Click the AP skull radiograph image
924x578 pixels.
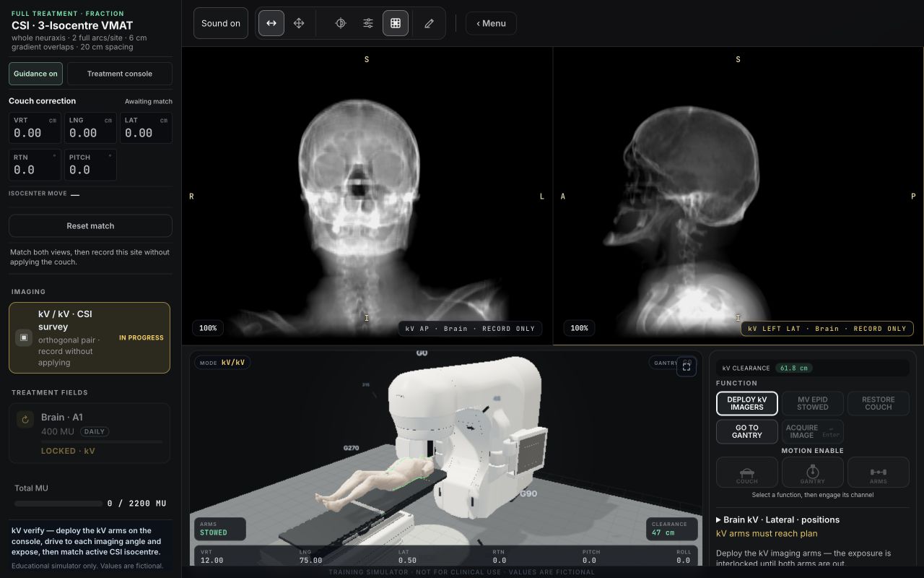click(367, 195)
